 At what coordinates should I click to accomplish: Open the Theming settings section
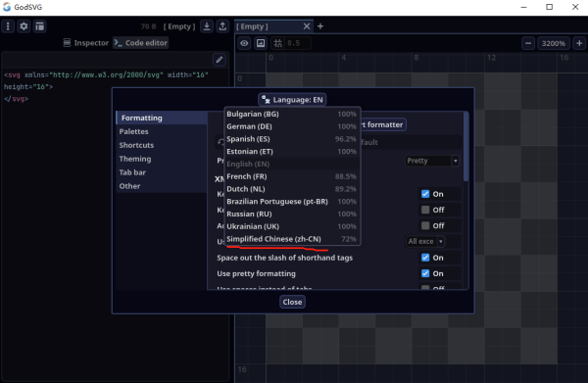click(x=162, y=159)
